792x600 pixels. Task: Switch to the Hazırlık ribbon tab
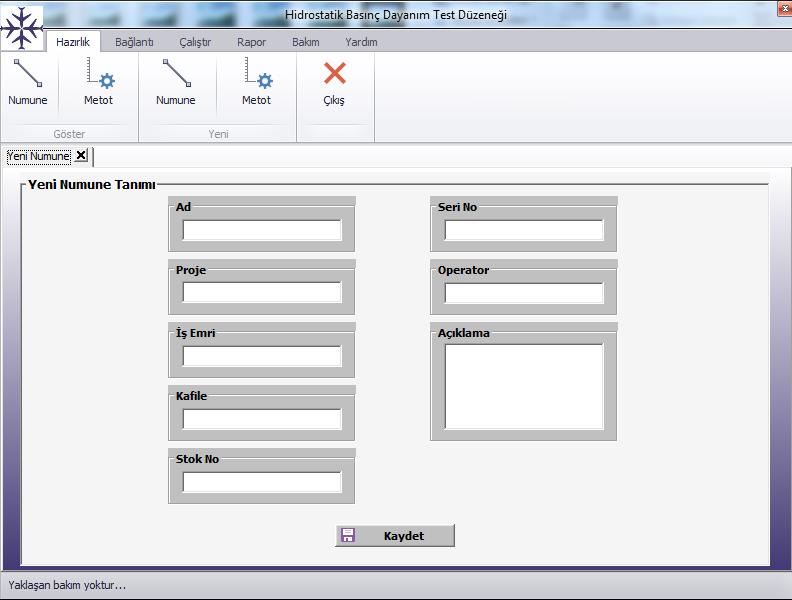point(73,42)
